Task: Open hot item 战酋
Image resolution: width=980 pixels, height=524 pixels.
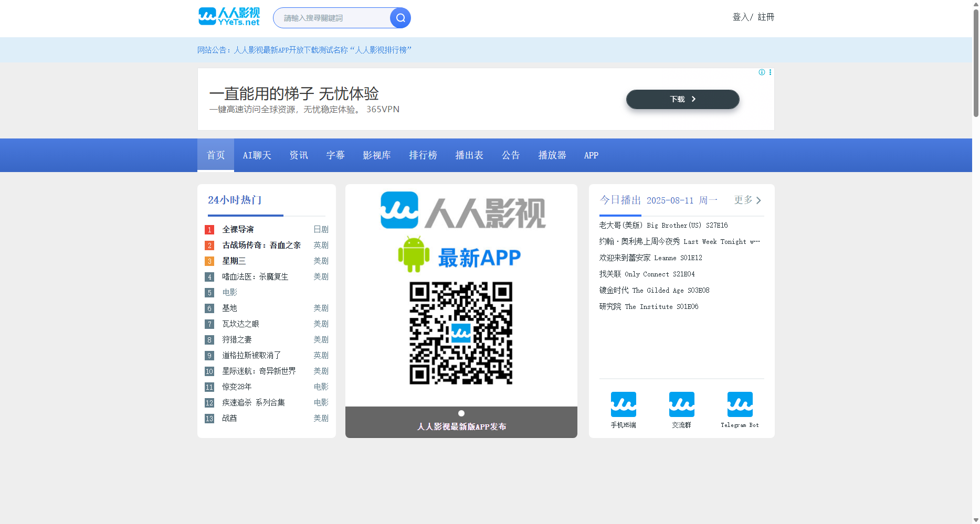Action: [229, 418]
